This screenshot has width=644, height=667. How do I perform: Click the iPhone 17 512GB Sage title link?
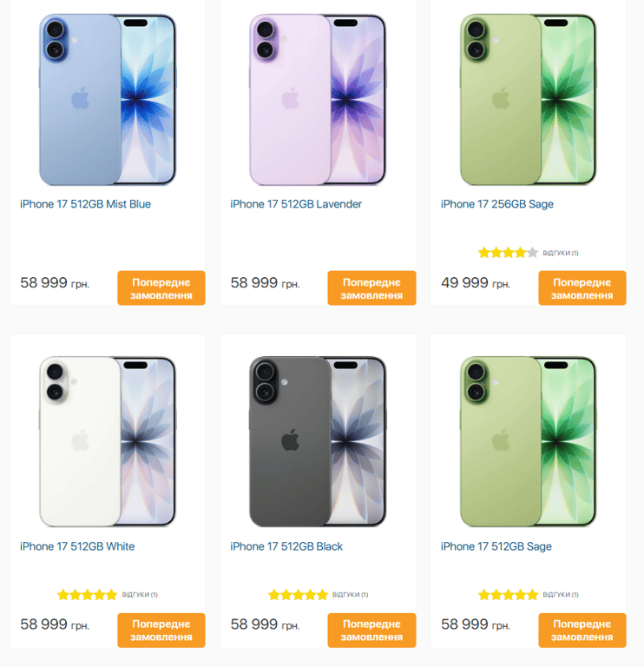pos(496,546)
